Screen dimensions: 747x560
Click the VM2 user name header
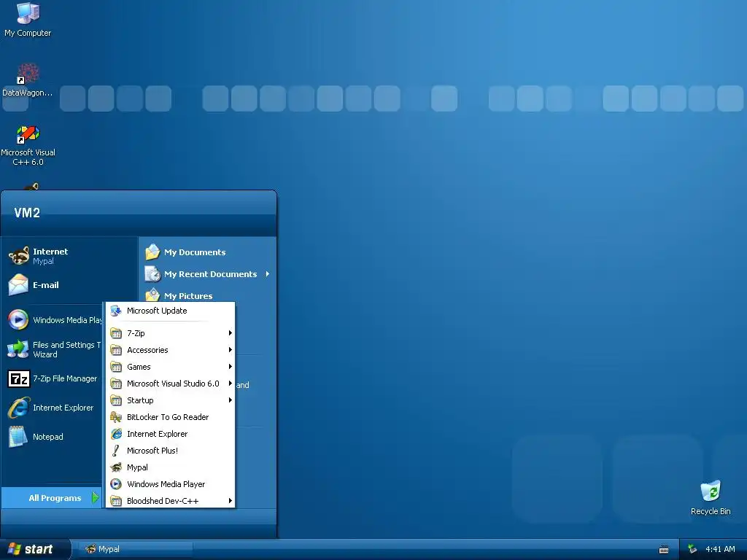coord(27,213)
